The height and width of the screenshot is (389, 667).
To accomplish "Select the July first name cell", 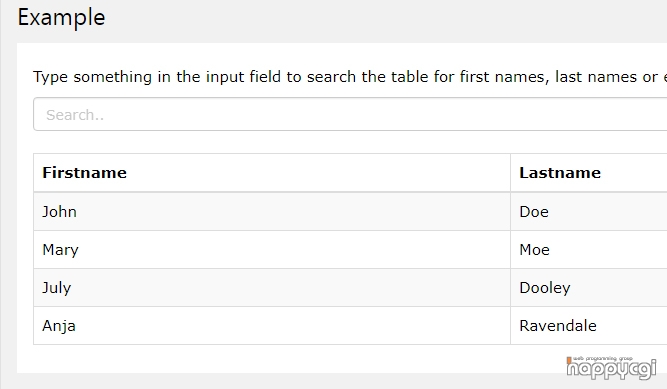I will coord(272,288).
